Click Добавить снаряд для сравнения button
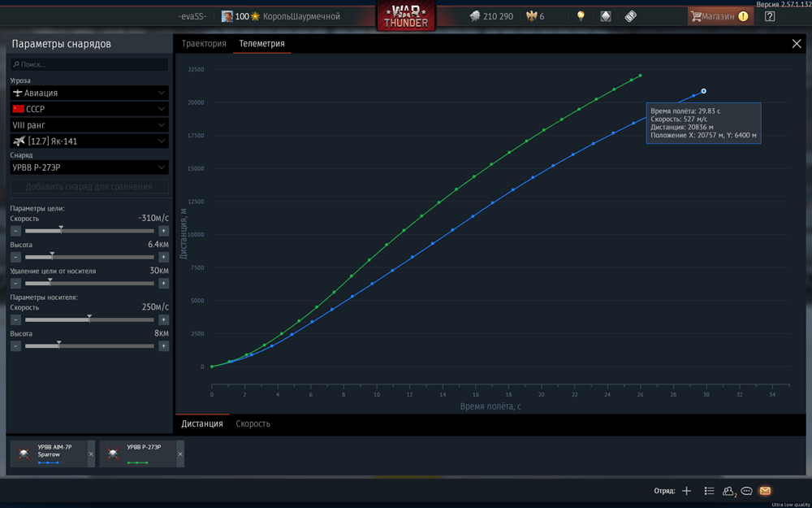This screenshot has width=812, height=508. (89, 187)
